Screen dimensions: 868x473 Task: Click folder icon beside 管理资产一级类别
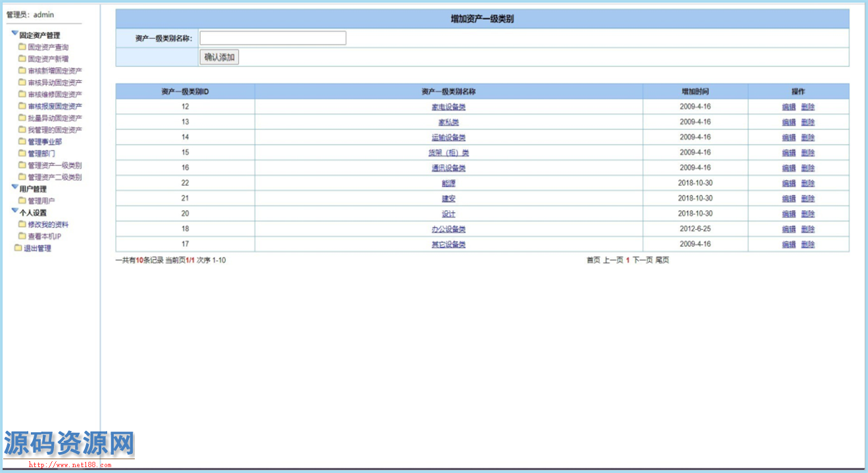point(22,165)
